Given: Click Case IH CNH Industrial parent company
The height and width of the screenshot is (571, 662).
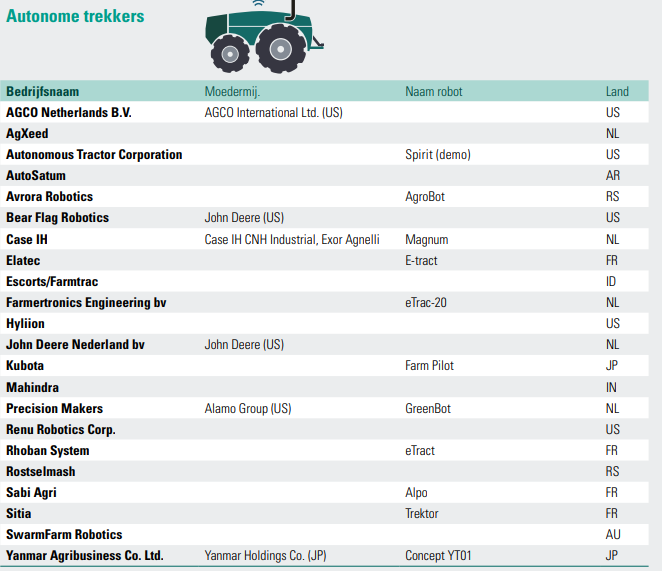Looking at the screenshot, I should coord(292,240).
